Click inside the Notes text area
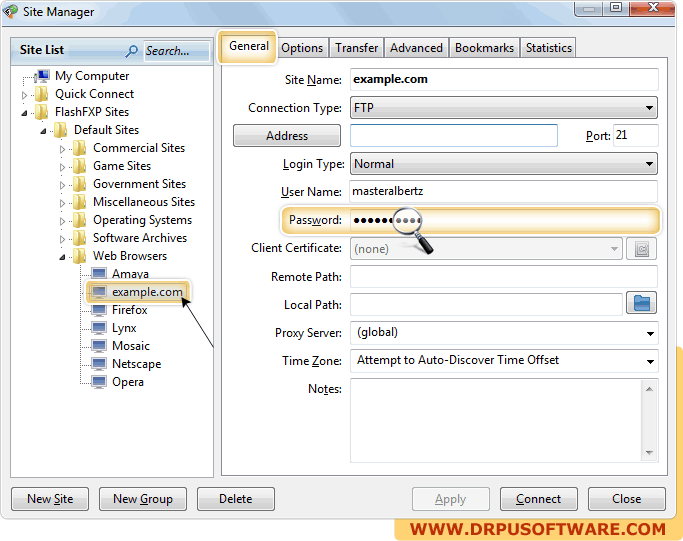Image resolution: width=683 pixels, height=541 pixels. 496,420
